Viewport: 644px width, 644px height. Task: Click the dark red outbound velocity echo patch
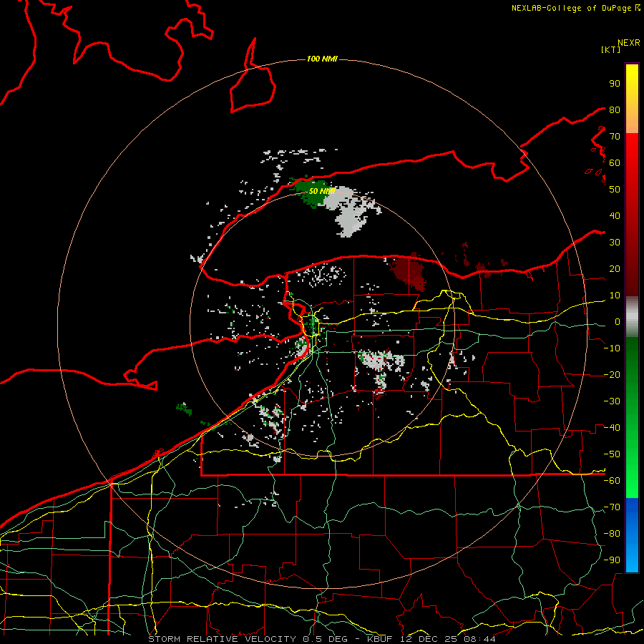click(x=409, y=271)
